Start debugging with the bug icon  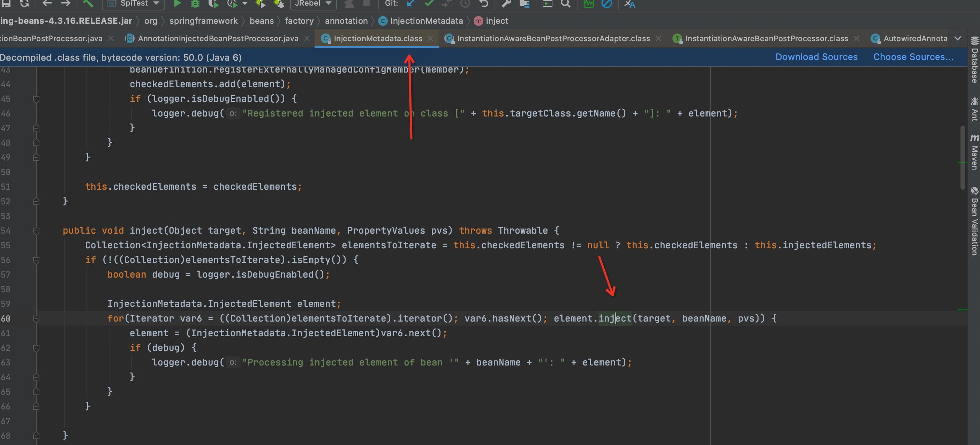pyautogui.click(x=195, y=3)
